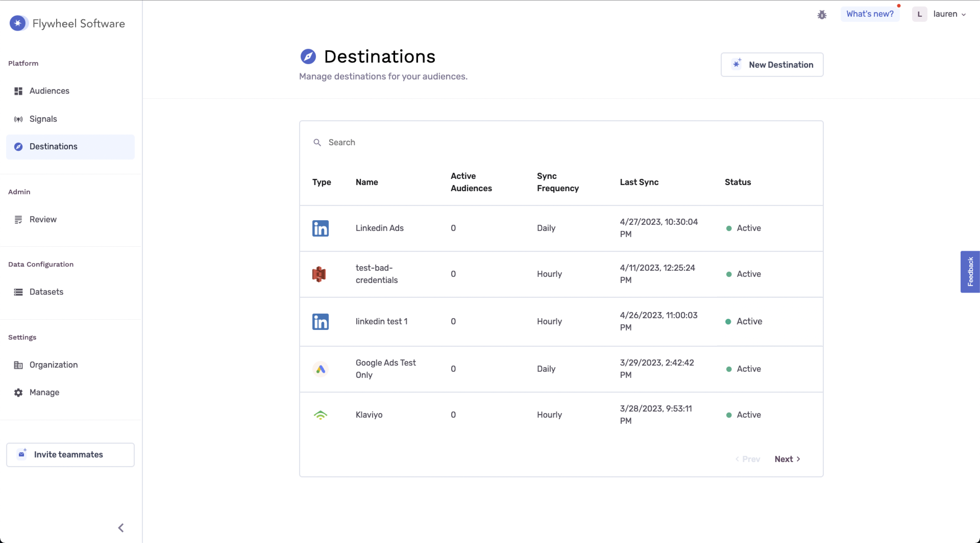Click the Signals broadcast icon
The height and width of the screenshot is (543, 980).
pyautogui.click(x=18, y=119)
